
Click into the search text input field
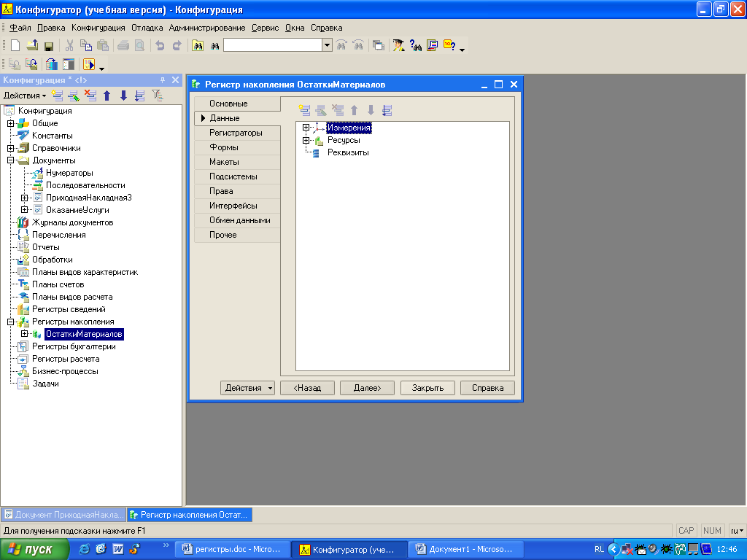273,45
